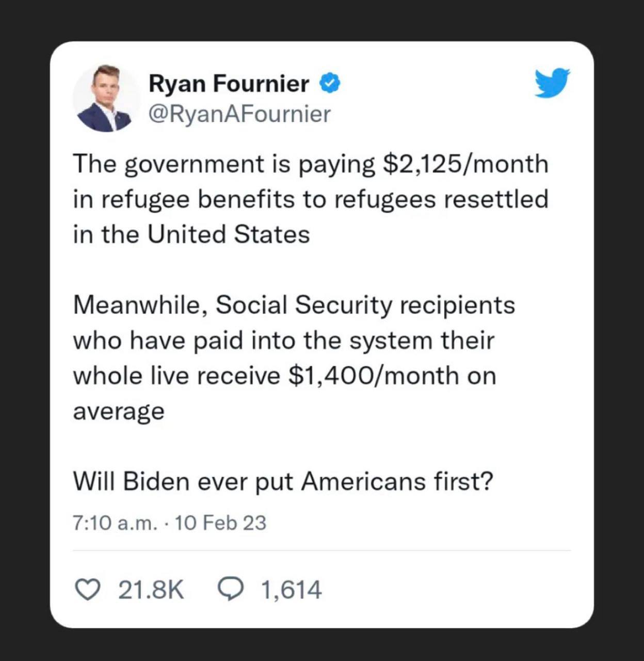Click the word "average" in the tweet
This screenshot has width=644, height=661.
[118, 411]
